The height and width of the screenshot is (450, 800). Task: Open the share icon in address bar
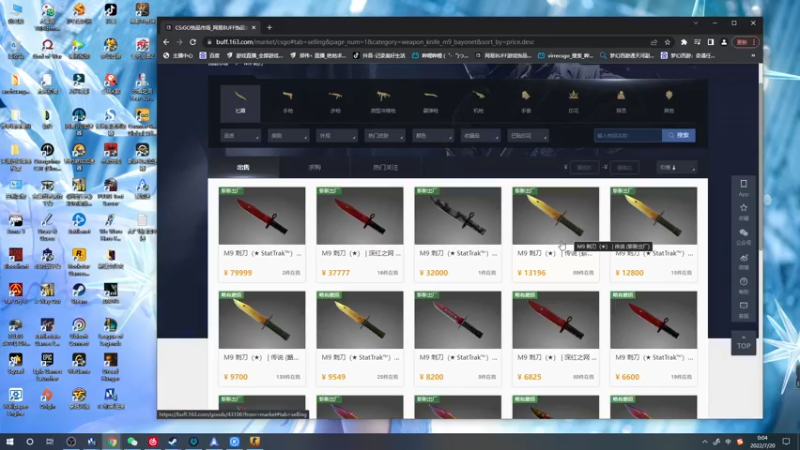tap(654, 42)
